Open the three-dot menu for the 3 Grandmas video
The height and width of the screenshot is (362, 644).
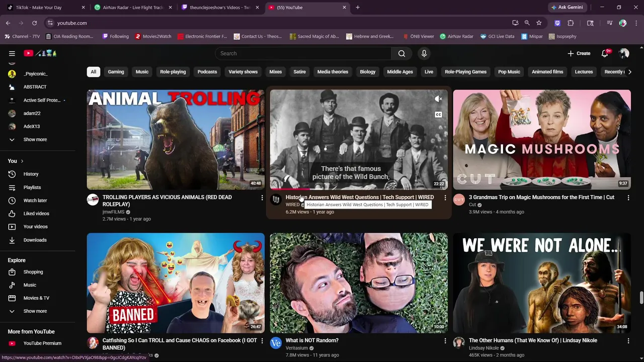pos(628,198)
